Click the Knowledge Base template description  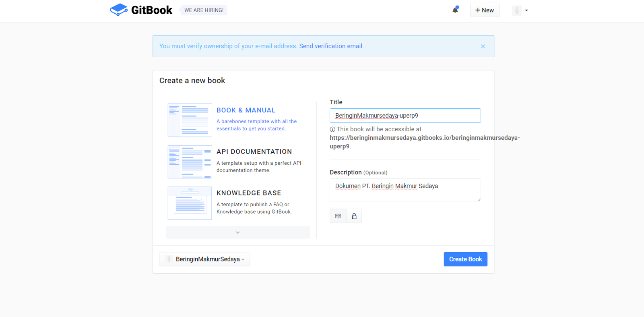tap(254, 208)
